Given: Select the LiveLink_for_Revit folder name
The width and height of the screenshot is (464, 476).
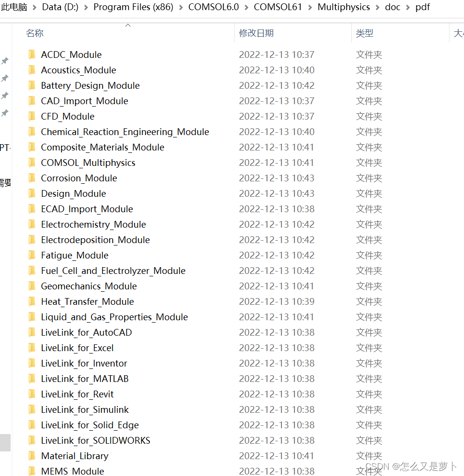Looking at the screenshot, I should [x=77, y=394].
